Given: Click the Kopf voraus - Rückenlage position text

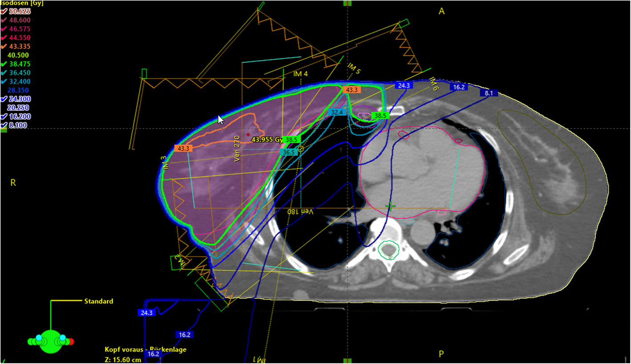Looking at the screenshot, I should pos(146,349).
